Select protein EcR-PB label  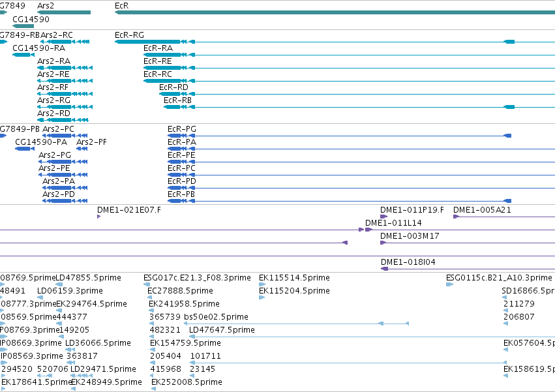coord(181,194)
